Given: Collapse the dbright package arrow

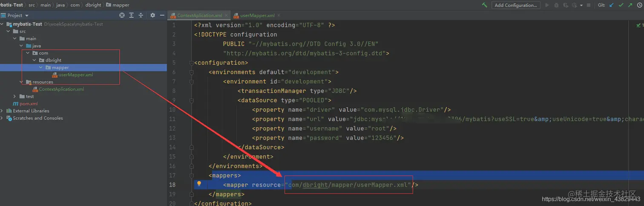Looking at the screenshot, I should click(x=34, y=60).
